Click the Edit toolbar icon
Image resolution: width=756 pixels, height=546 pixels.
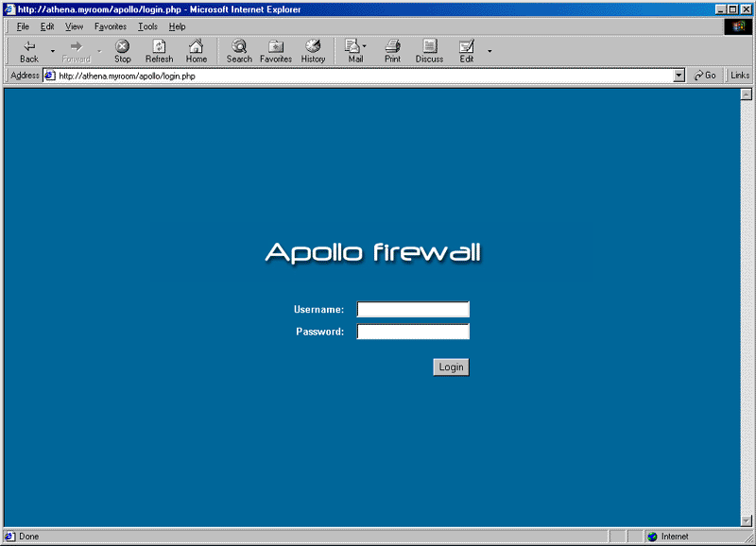pos(466,46)
